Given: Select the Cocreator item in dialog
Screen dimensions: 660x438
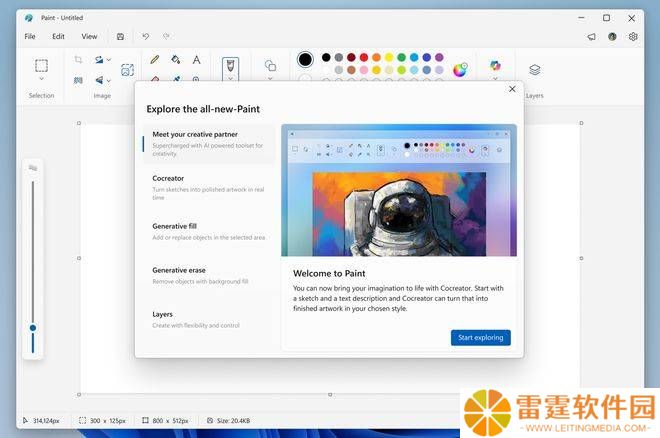Looking at the screenshot, I should [x=209, y=188].
